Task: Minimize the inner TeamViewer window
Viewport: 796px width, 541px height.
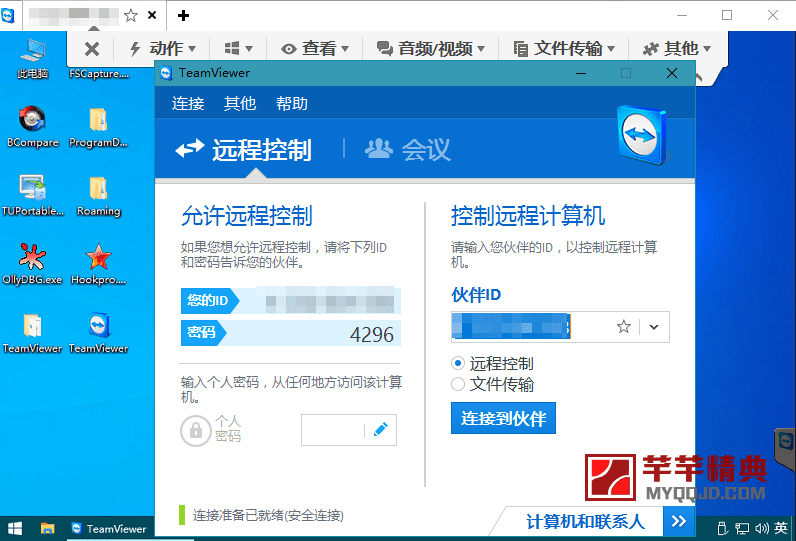Action: [581, 74]
